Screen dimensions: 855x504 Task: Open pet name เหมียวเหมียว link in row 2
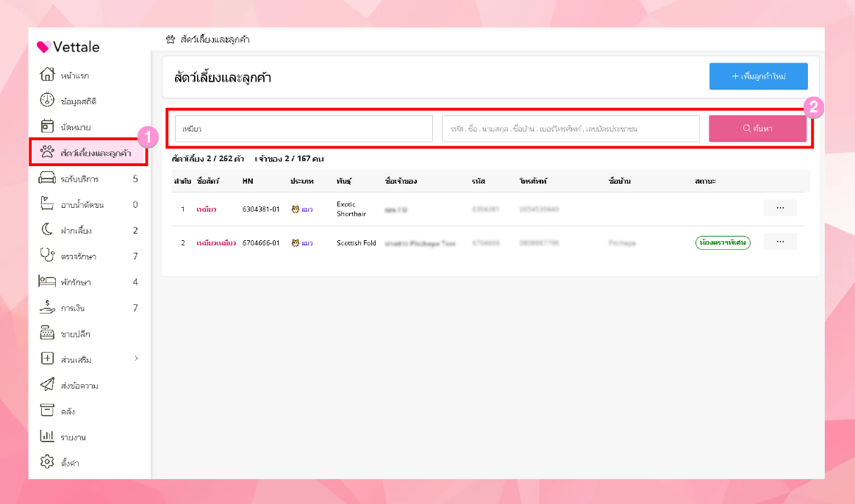pyautogui.click(x=216, y=243)
